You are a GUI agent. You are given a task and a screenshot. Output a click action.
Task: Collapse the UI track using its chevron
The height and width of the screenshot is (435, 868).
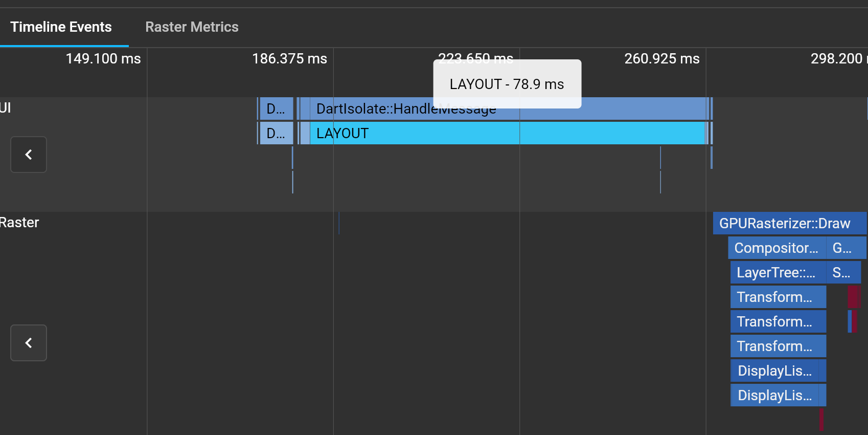click(28, 154)
